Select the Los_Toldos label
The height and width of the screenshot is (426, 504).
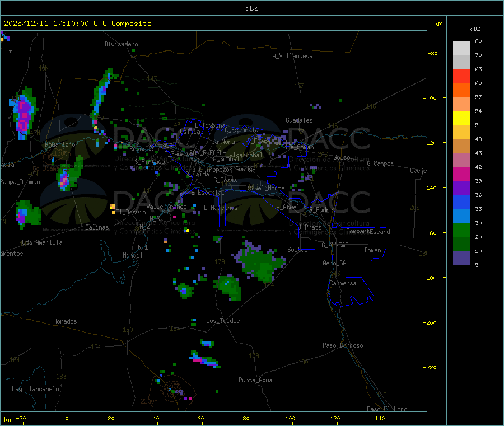tap(223, 321)
